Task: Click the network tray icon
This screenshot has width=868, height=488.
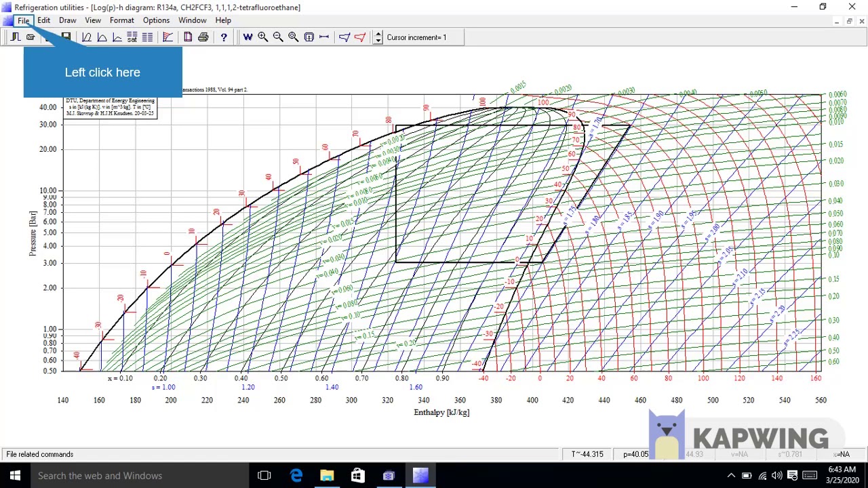Action: (762, 476)
